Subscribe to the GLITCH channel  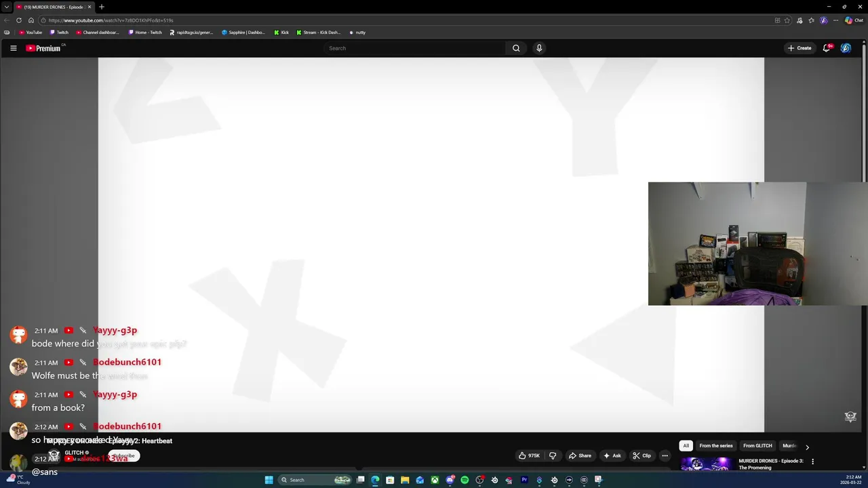[124, 456]
